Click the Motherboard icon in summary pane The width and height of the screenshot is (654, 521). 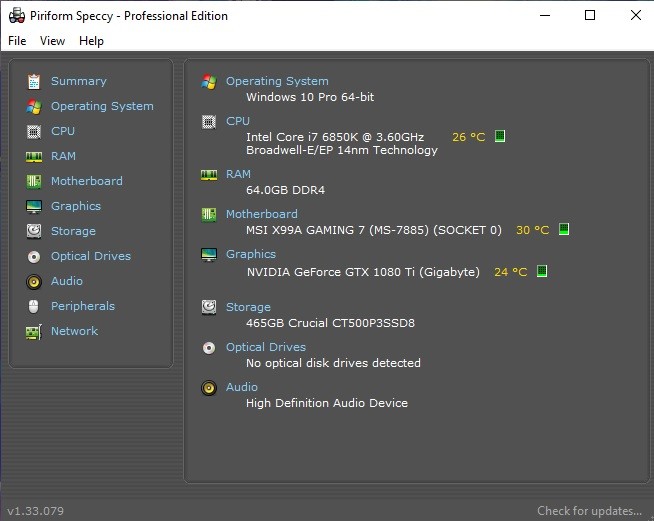(x=209, y=214)
